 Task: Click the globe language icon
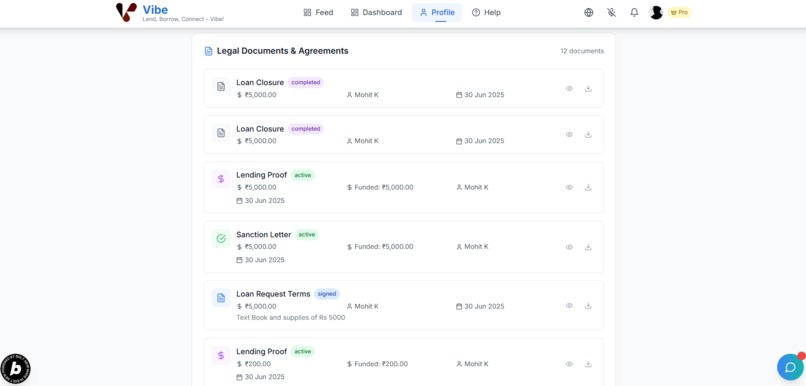589,12
